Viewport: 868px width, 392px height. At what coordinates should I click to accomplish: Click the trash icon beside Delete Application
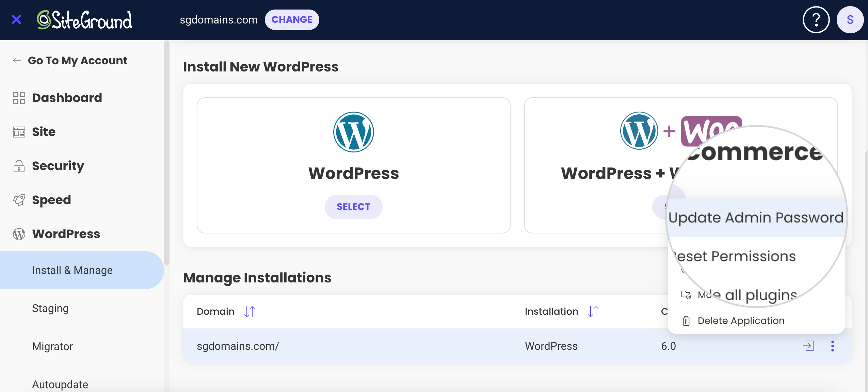[686, 321]
